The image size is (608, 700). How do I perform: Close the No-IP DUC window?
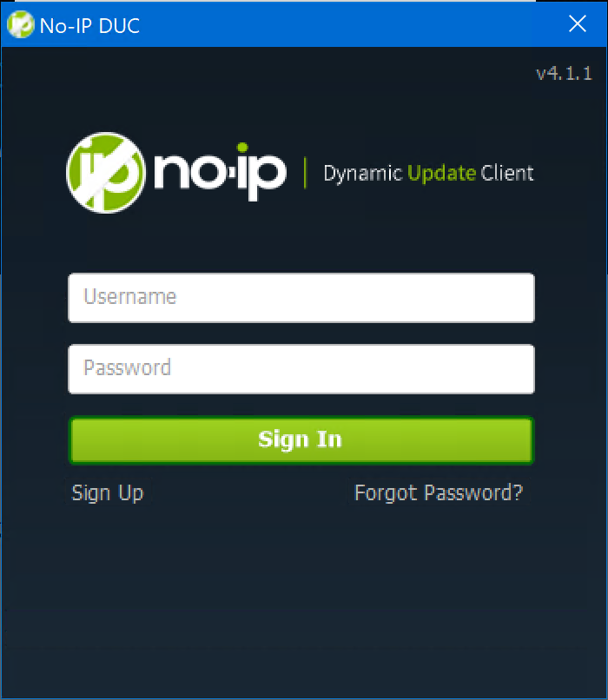tap(578, 23)
